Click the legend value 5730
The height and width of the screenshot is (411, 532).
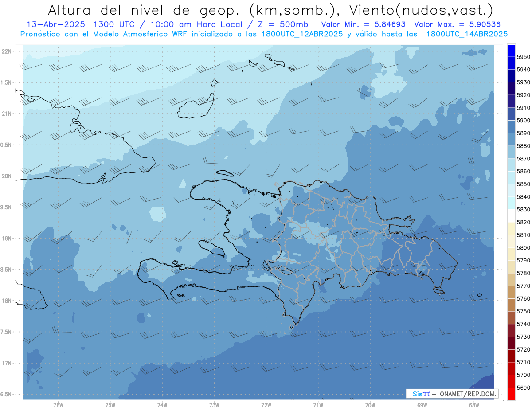point(523,337)
